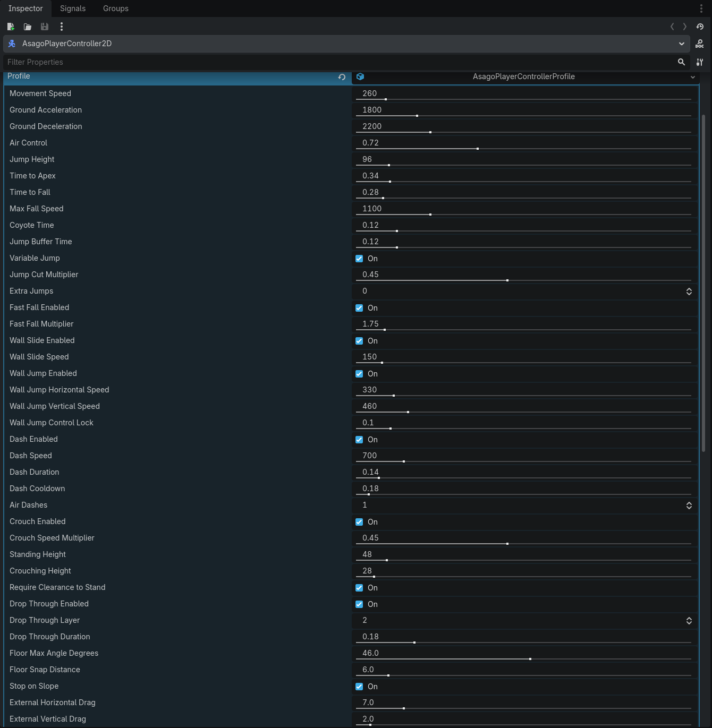Click the Drop Through Layer stepper arrows
The width and height of the screenshot is (712, 728).
coord(689,621)
